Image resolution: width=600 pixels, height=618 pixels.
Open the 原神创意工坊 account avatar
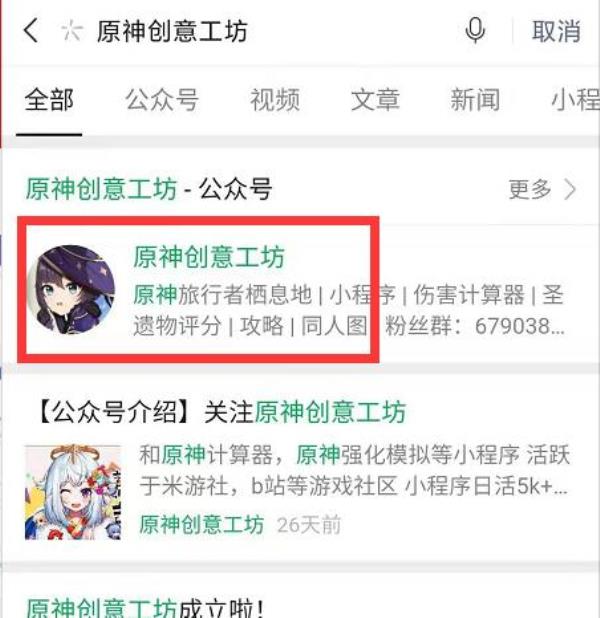pyautogui.click(x=71, y=290)
